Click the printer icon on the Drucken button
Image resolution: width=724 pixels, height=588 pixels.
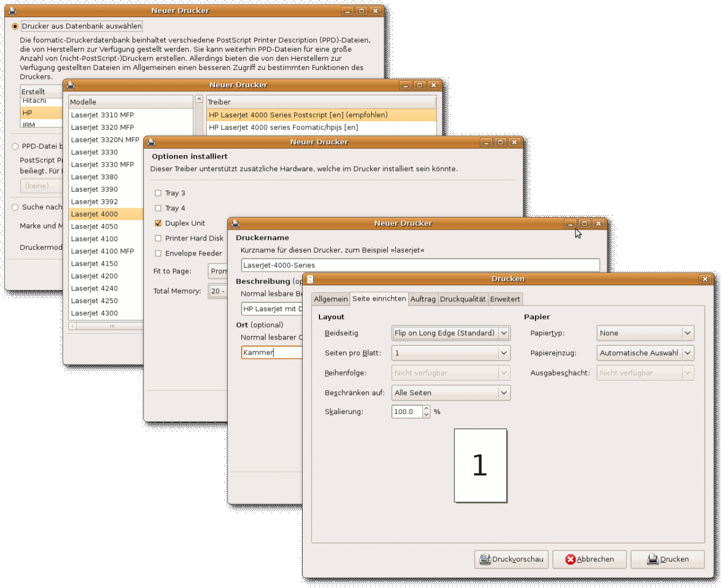653,559
